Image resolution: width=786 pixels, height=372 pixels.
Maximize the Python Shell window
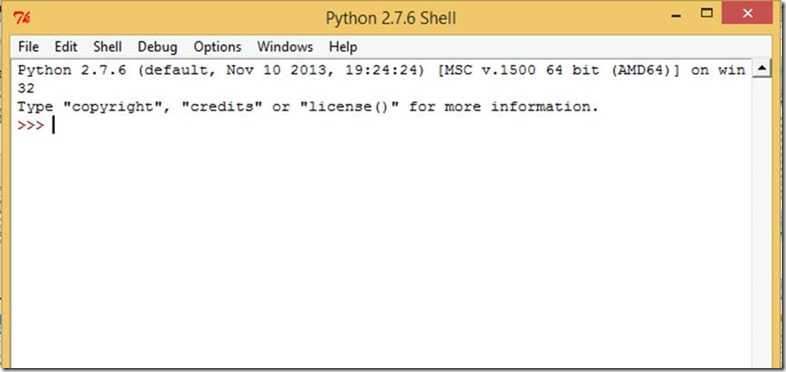(706, 14)
